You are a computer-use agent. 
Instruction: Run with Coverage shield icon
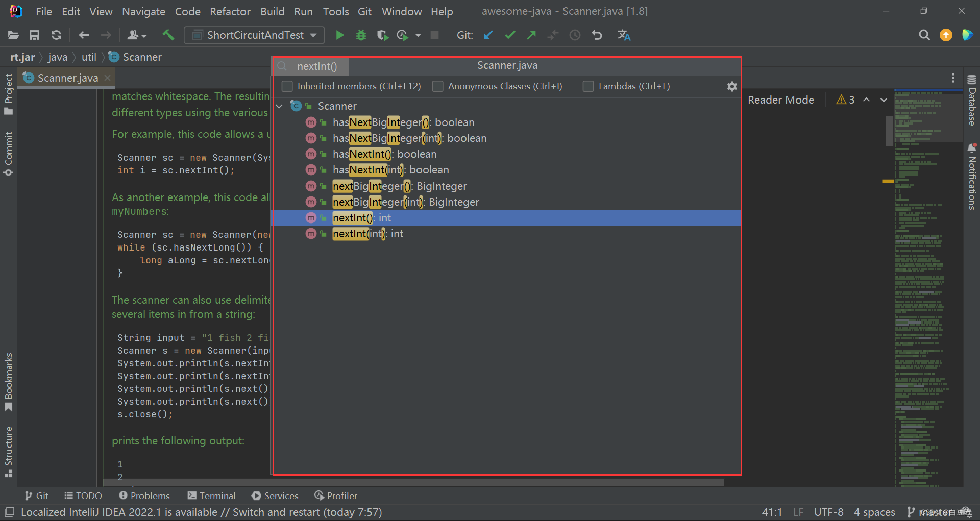382,35
